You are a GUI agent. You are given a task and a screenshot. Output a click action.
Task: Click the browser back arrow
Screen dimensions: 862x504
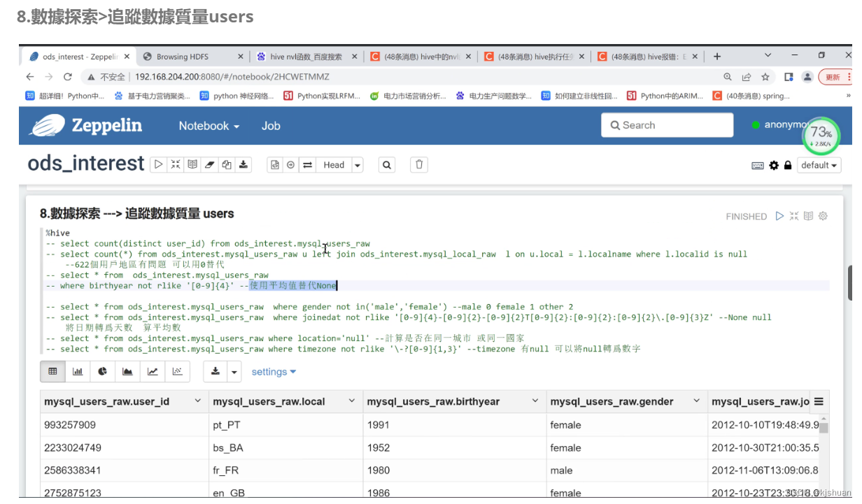coord(29,77)
